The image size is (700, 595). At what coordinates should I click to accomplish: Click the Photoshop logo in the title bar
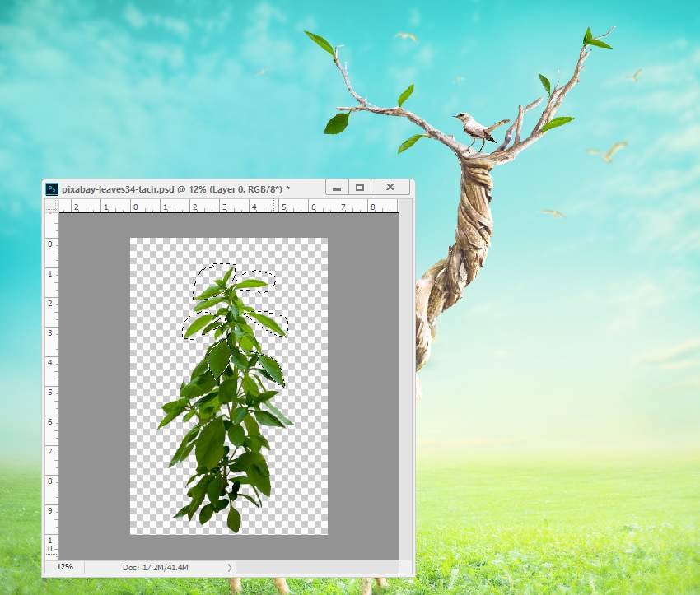[x=52, y=187]
